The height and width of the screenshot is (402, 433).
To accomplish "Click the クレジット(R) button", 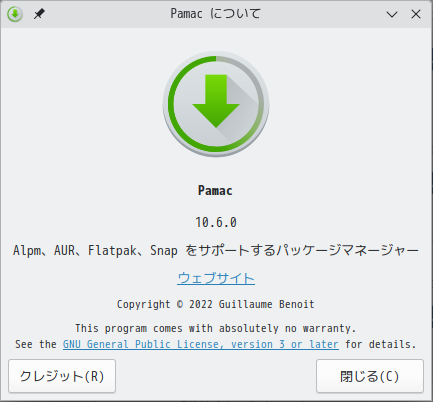I will 62,376.
